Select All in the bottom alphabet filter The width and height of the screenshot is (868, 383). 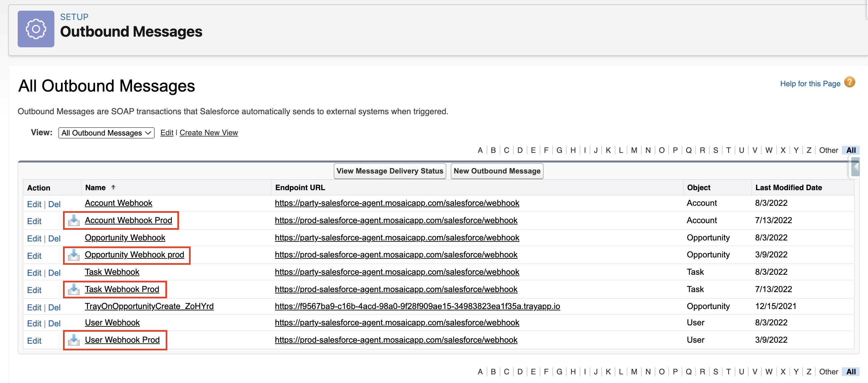coord(850,372)
